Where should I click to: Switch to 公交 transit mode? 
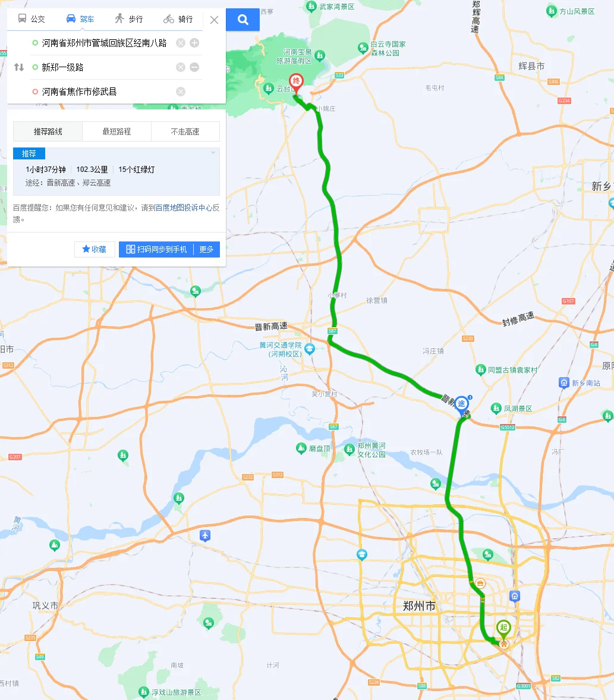(x=32, y=19)
